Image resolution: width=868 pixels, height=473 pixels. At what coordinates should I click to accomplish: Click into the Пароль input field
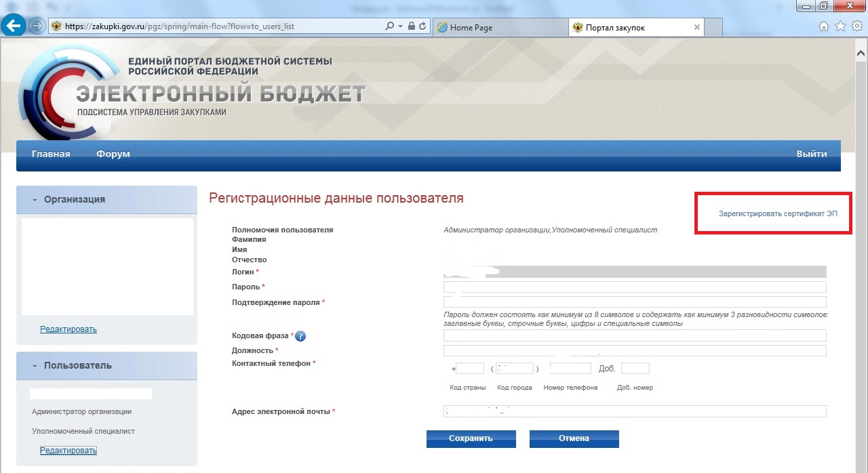click(635, 287)
